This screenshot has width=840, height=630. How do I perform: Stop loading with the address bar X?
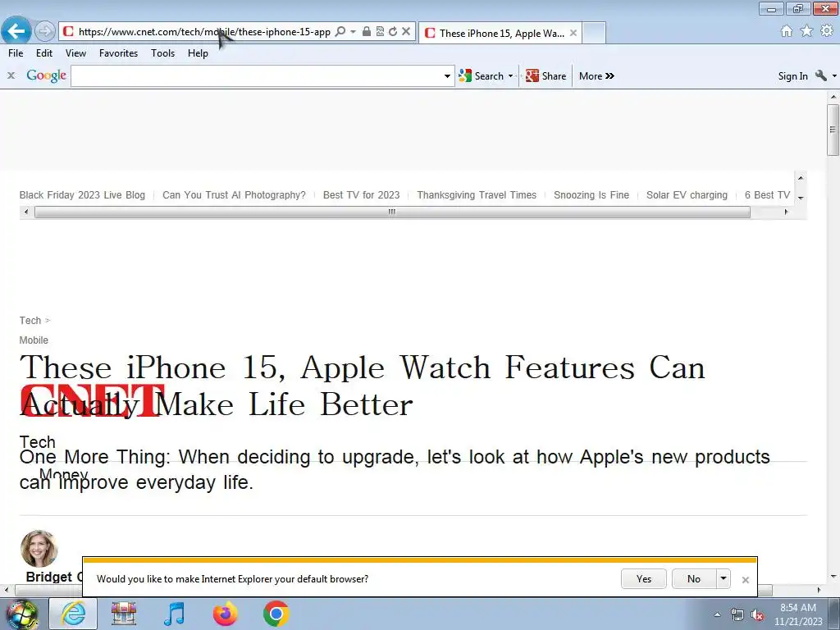click(406, 32)
